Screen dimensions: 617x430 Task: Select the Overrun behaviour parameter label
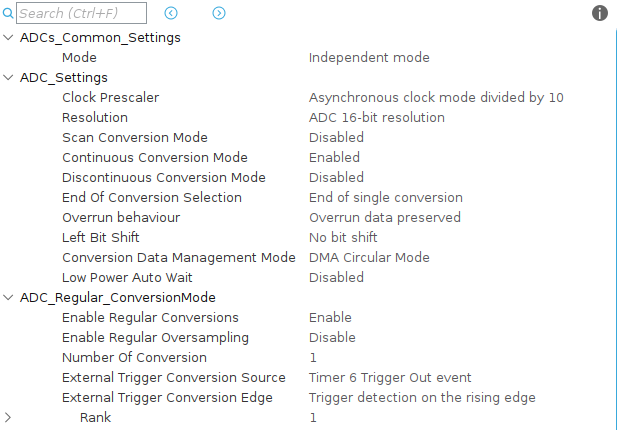tap(120, 218)
